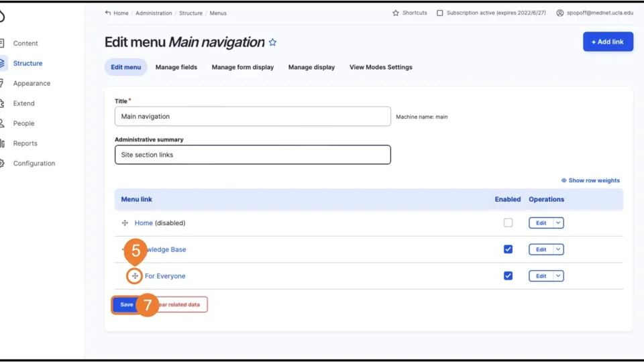This screenshot has width=644, height=362.
Task: Click the back arrow icon before Home breadcrumb
Action: [x=107, y=13]
